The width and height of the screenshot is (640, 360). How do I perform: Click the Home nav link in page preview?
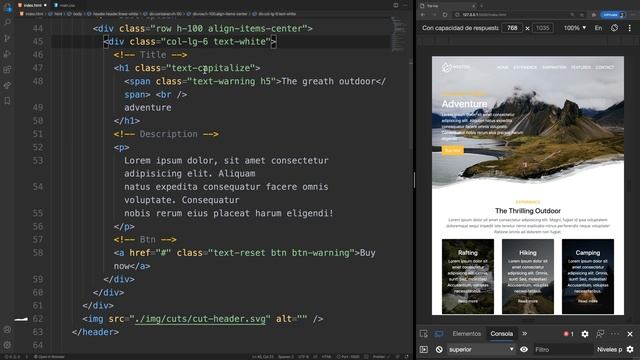click(502, 67)
